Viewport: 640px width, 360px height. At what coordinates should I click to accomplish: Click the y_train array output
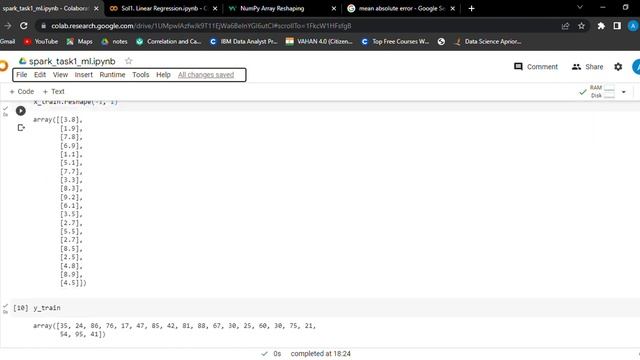point(174,330)
